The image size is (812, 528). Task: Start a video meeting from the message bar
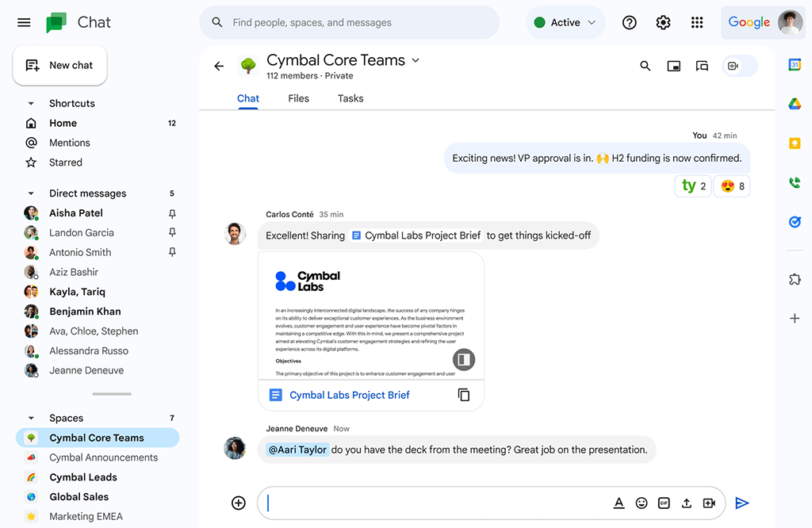tap(708, 503)
